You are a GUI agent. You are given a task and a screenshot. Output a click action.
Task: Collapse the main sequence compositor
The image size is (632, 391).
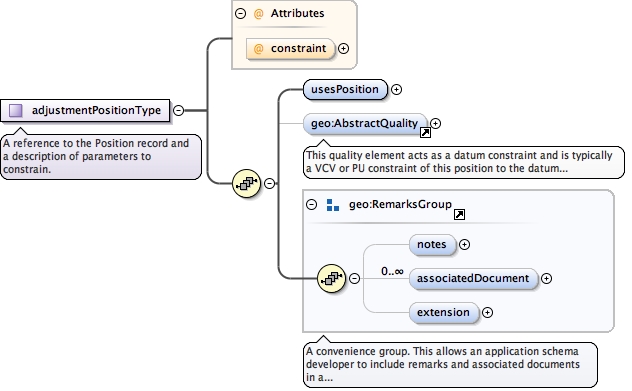pos(270,183)
